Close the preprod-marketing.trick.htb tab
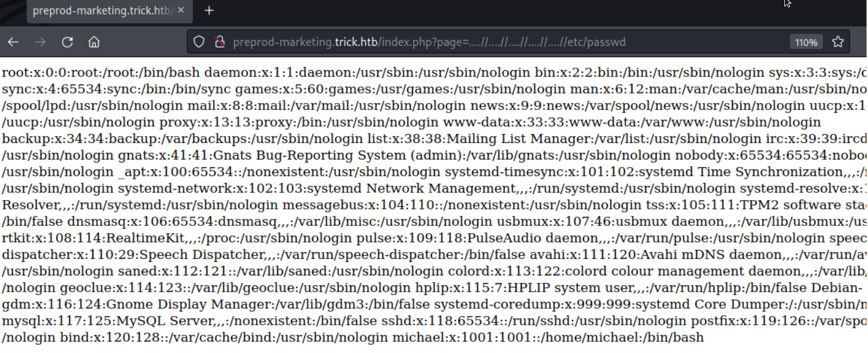This screenshot has height=353, width=868. point(180,10)
